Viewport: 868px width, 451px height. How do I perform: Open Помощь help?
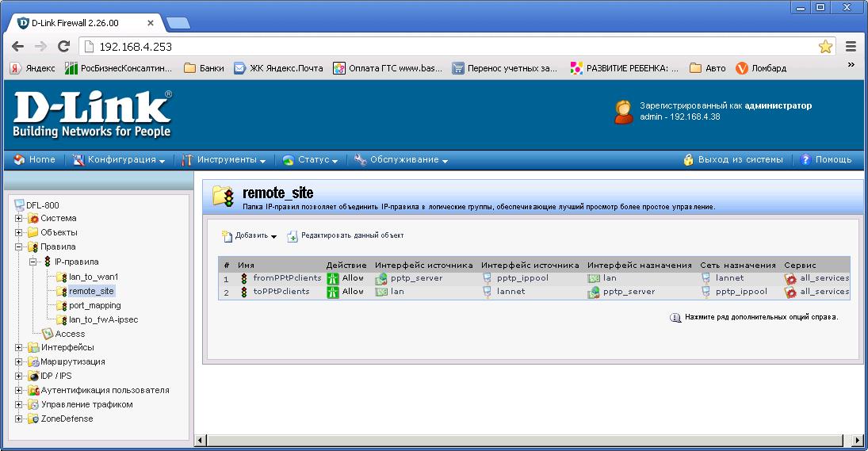[826, 159]
